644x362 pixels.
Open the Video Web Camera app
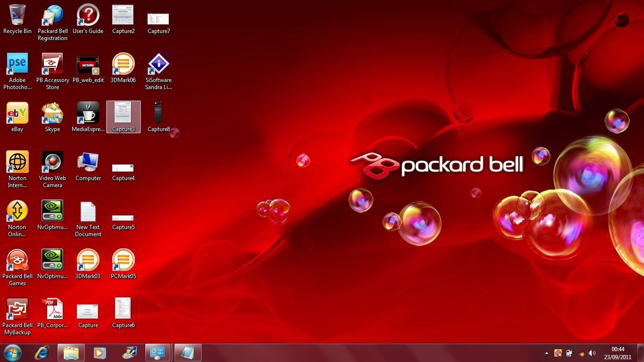pos(52,170)
